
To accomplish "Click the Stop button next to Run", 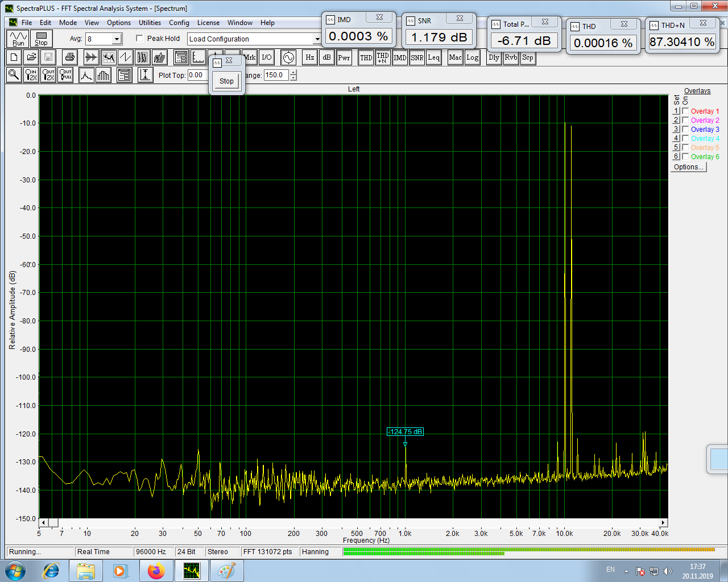I will [x=41, y=39].
